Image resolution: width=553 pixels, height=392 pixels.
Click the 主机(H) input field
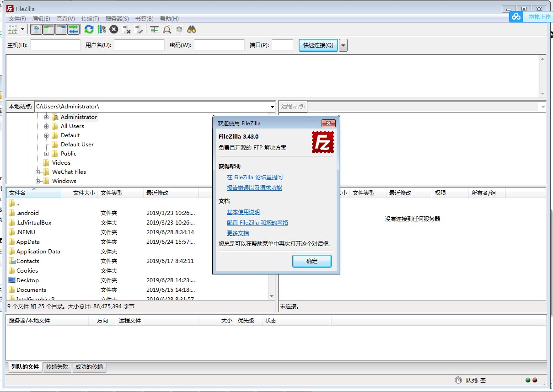click(55, 45)
